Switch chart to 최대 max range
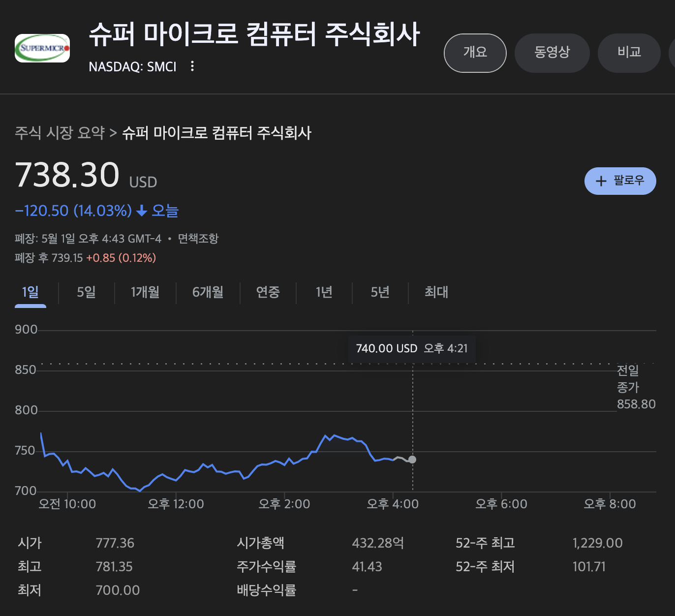The image size is (675, 616). pos(436,293)
